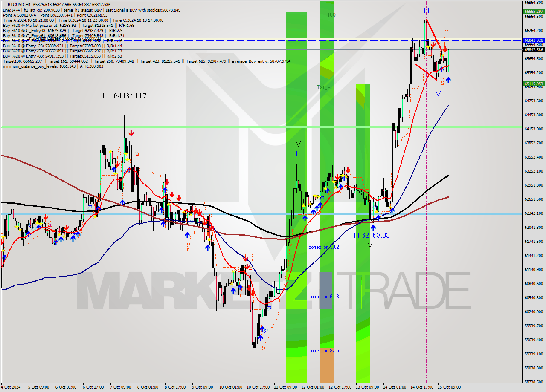Click the 61140.900 price axis label
546x392 pixels.
533,270
